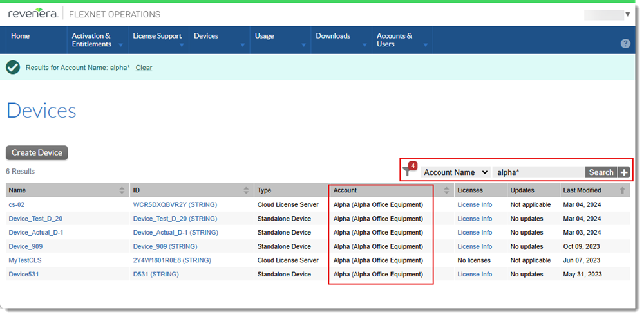Viewport: 644px width, 317px height.
Task: Sort by Name column arrows
Action: 122,190
